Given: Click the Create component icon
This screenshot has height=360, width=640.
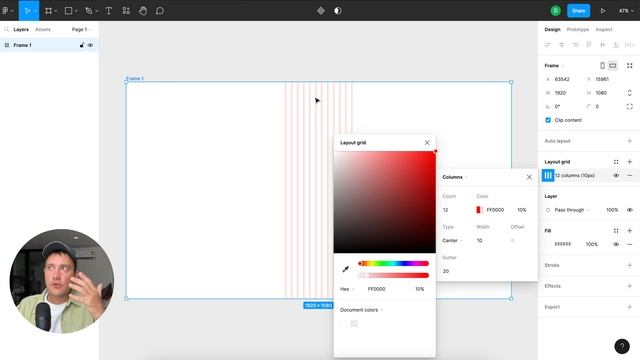Looking at the screenshot, I should tap(321, 11).
